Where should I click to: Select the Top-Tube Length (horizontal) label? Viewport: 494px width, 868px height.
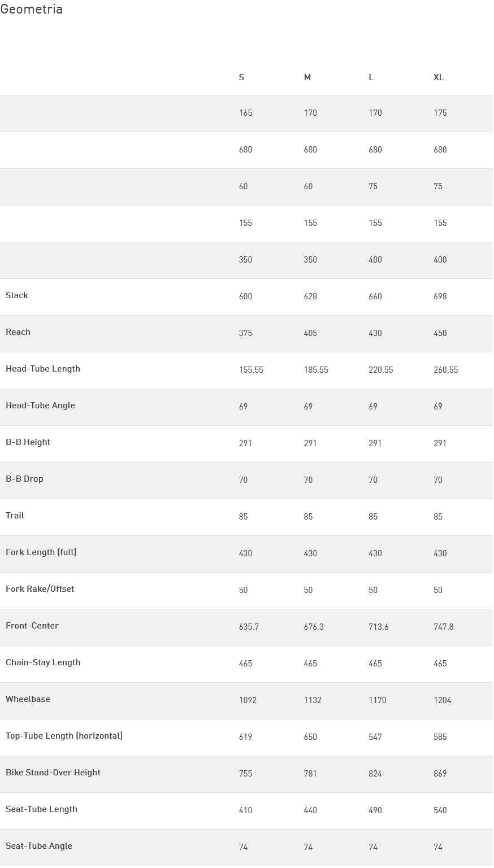tap(64, 736)
